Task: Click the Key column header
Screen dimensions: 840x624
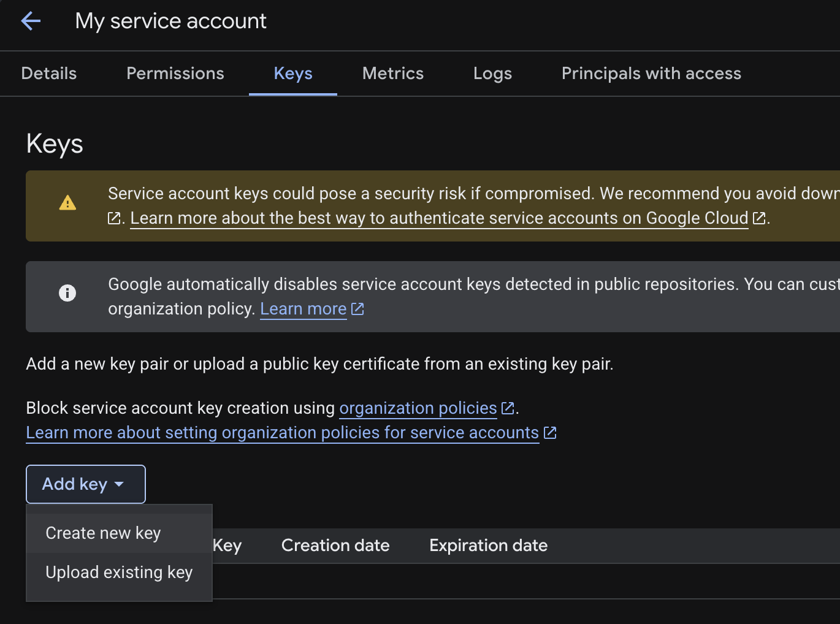Action: [227, 546]
